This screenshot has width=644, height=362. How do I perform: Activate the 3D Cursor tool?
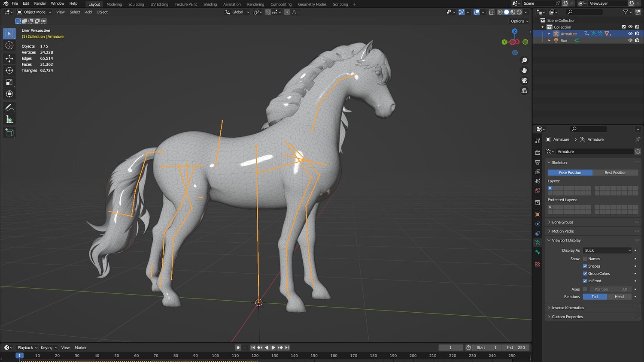[9, 45]
